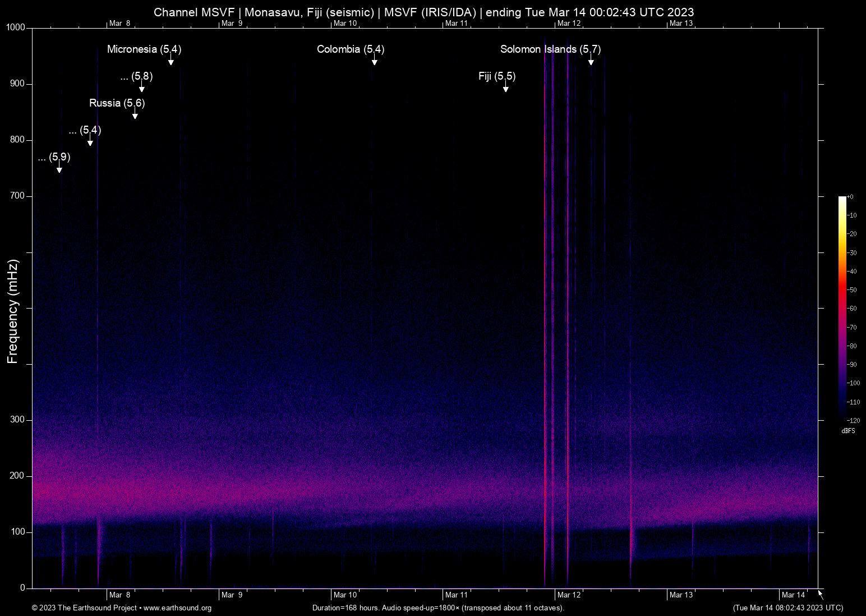Click the arrow marker below Micronesia (5.4)
This screenshot has width=866, height=616.
[x=171, y=61]
